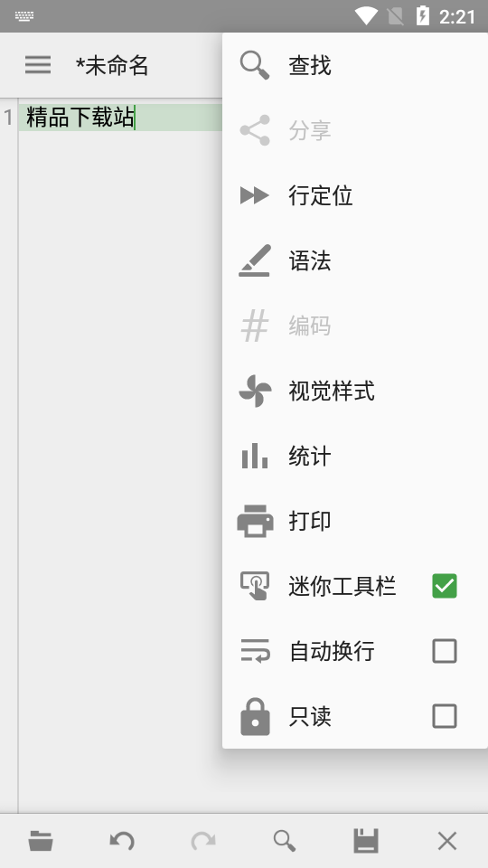Click the *未命名 document title
488x868 pixels.
coord(112,65)
